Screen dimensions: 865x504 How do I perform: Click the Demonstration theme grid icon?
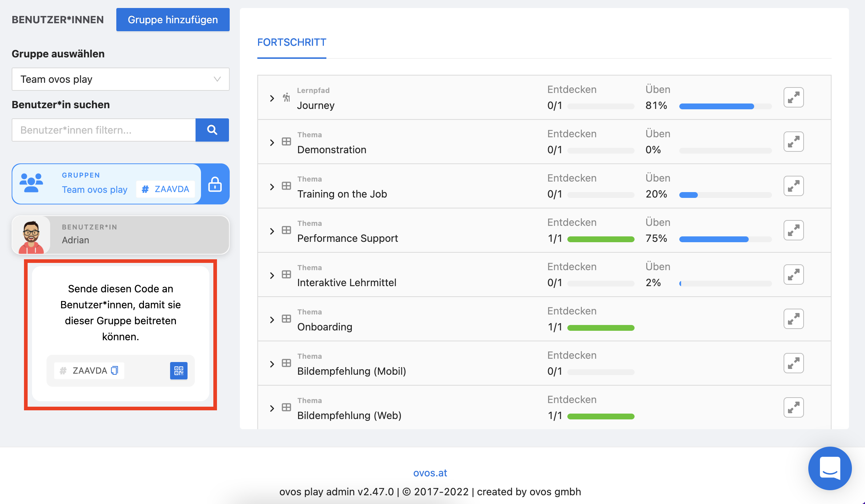[286, 142]
